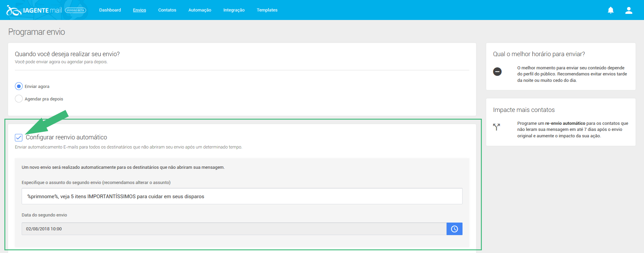Click the Programar envio page heading
This screenshot has height=253, width=644.
tap(37, 32)
